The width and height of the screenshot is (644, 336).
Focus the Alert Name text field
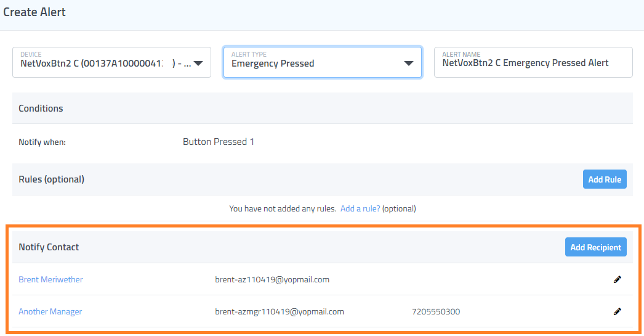(533, 62)
